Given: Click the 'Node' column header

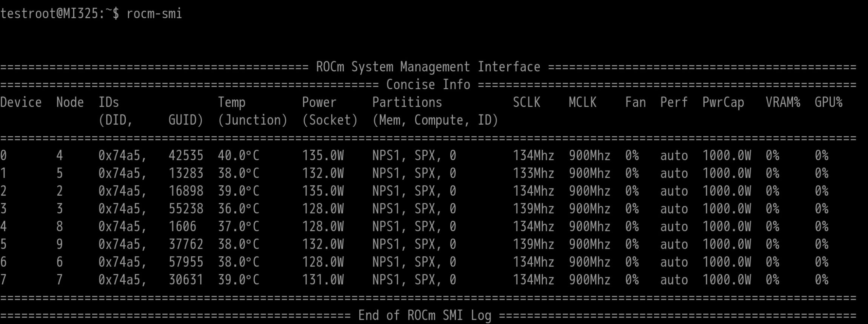Looking at the screenshot, I should click(70, 102).
